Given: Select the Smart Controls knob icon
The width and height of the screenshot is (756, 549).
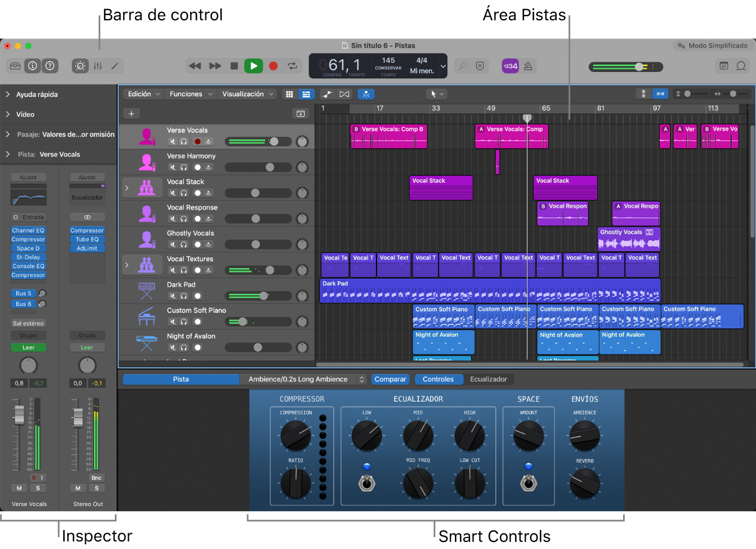Looking at the screenshot, I should coord(81,66).
